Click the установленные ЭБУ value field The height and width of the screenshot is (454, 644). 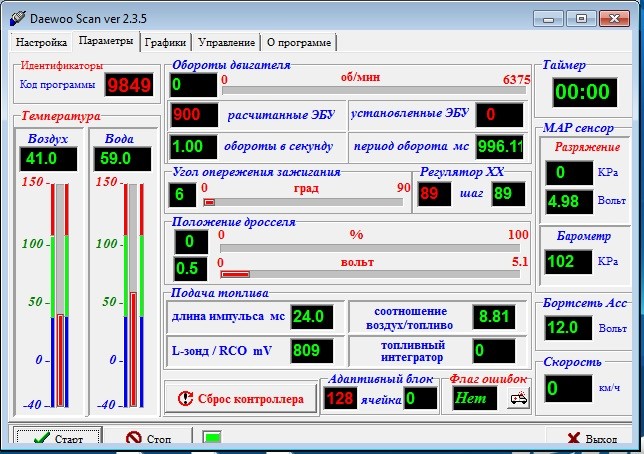500,115
